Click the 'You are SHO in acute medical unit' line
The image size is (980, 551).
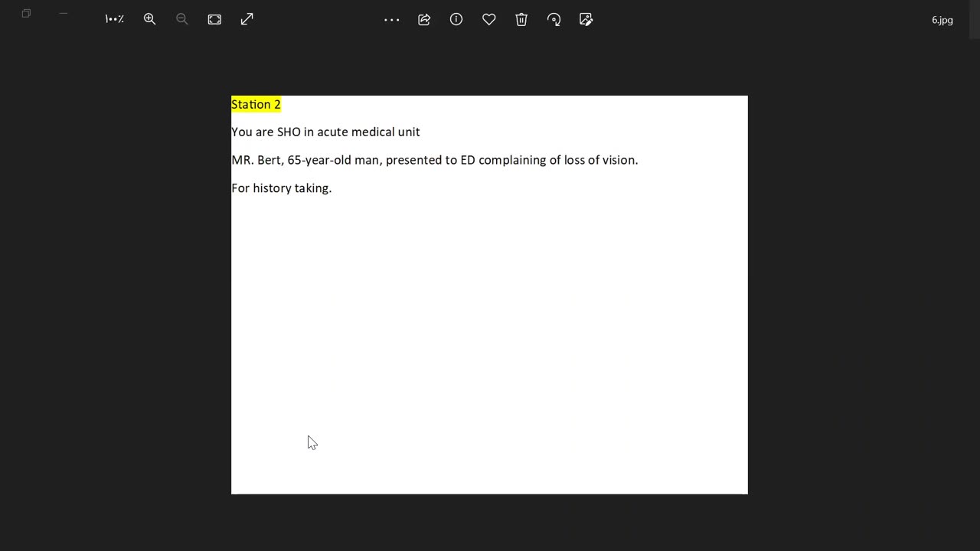[x=325, y=132]
